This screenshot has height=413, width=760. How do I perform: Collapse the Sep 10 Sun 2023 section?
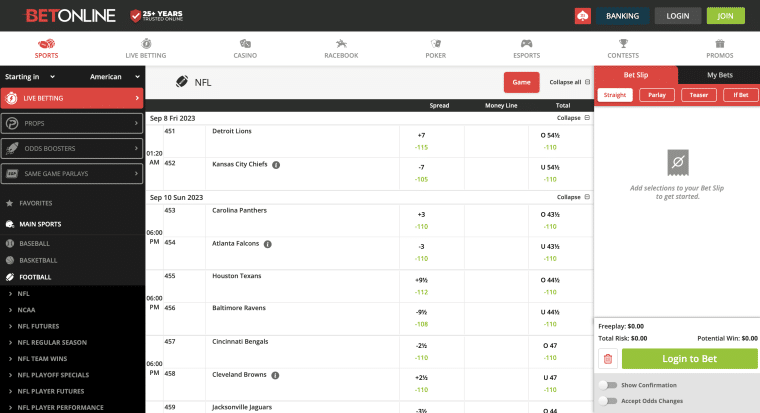[573, 197]
